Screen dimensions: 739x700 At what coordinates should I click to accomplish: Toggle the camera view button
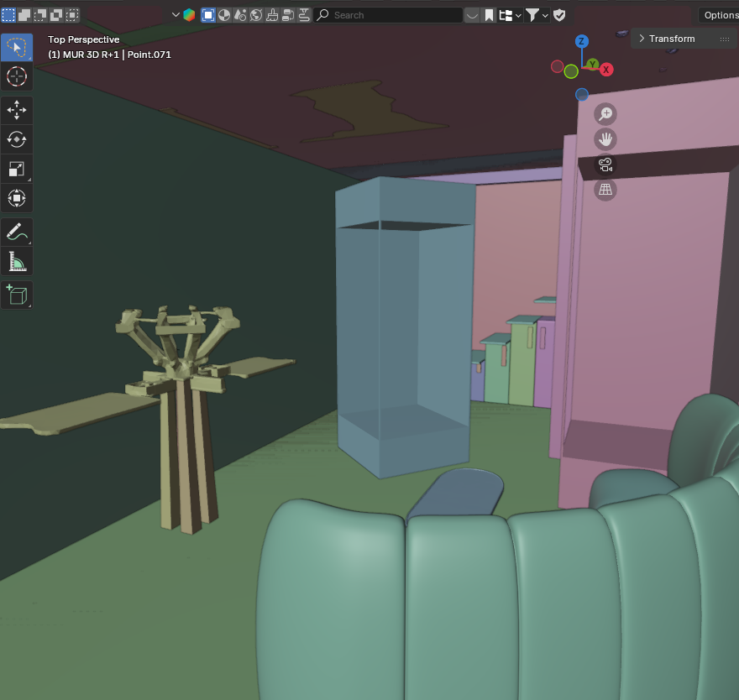pos(605,165)
